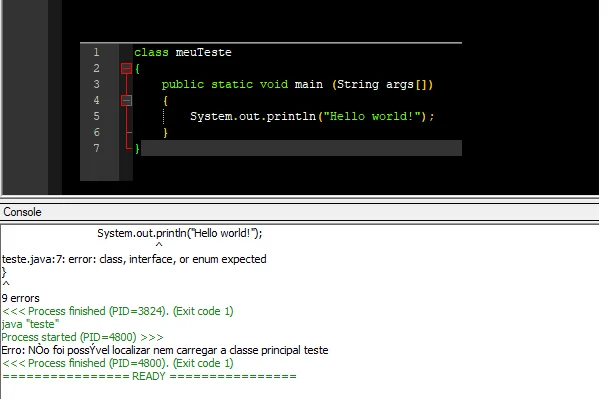Place the cursor on the 'static' keyword
The height and width of the screenshot is (403, 612).
click(232, 85)
